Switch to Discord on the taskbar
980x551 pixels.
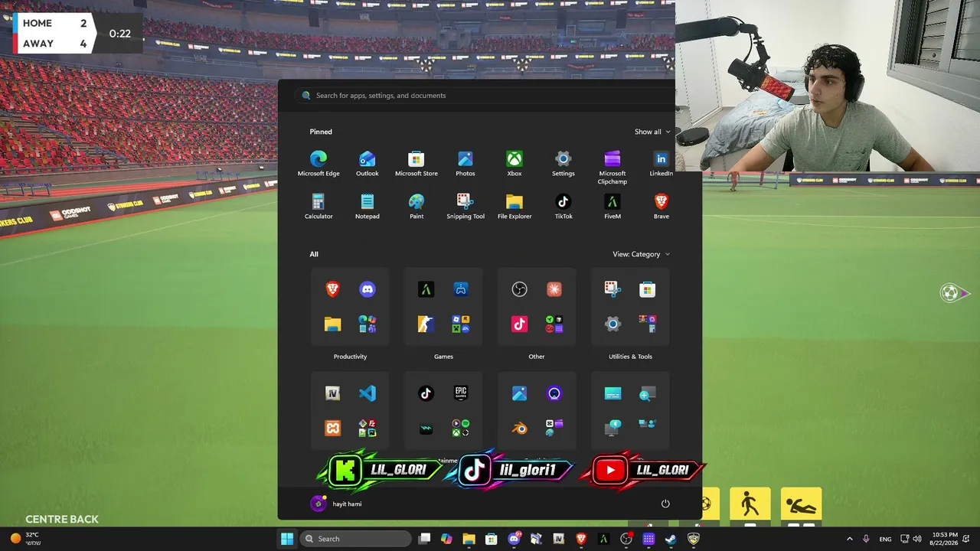514,539
